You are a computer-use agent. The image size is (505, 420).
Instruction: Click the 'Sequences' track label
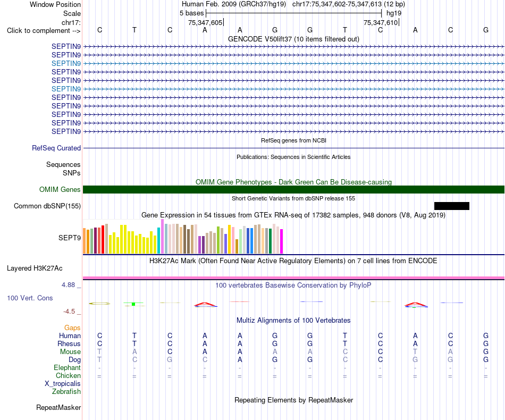tap(63, 165)
